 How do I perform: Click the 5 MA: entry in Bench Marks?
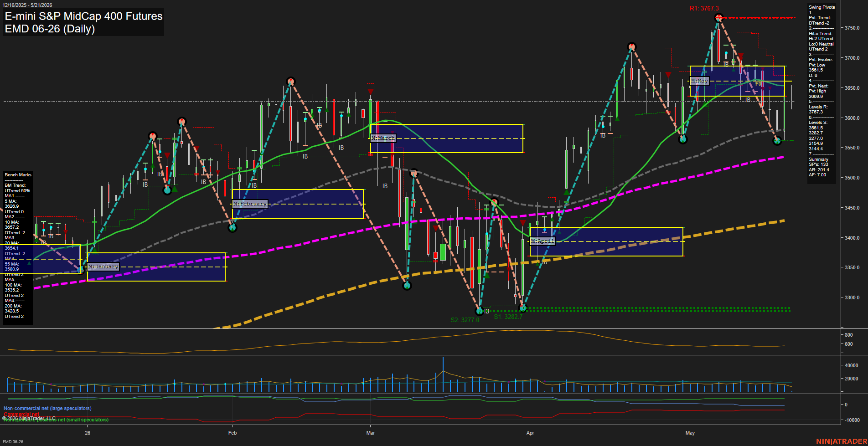pyautogui.click(x=10, y=201)
